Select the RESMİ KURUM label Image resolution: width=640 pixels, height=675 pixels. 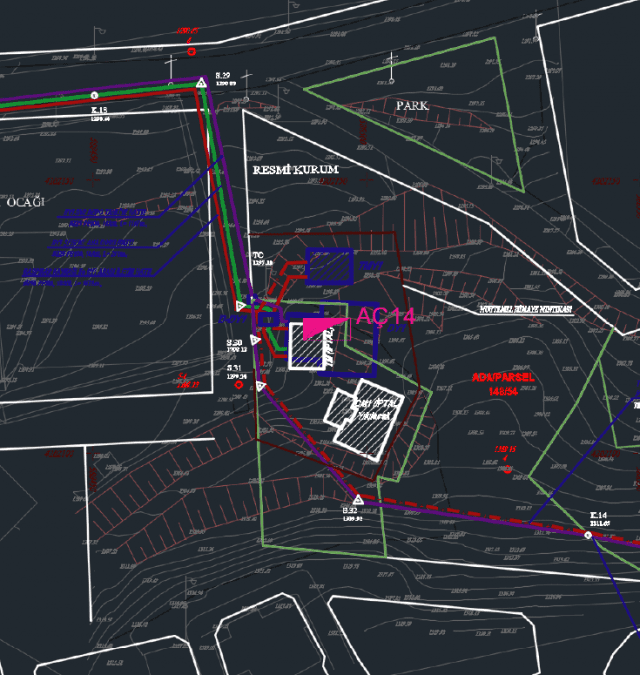point(295,170)
